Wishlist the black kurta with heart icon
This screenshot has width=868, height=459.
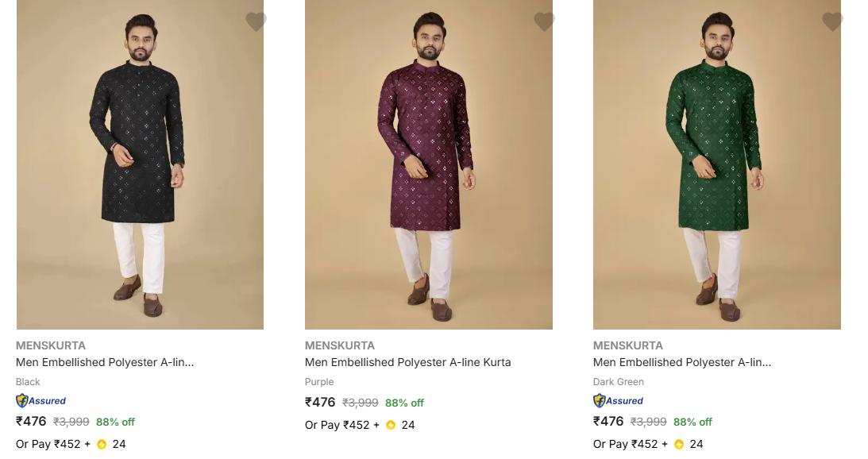256,22
